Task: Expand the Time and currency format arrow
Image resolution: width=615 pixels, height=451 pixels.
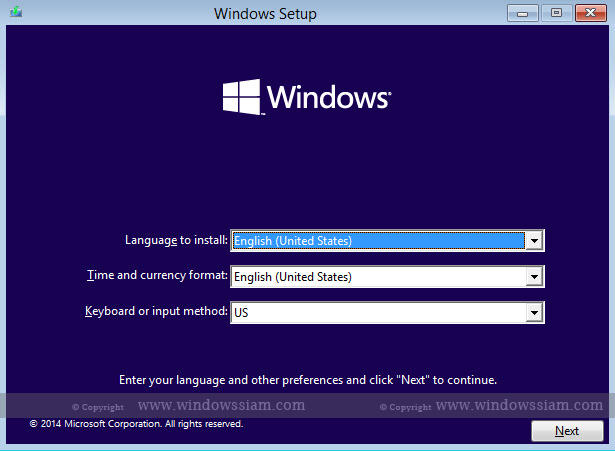Action: click(x=534, y=277)
